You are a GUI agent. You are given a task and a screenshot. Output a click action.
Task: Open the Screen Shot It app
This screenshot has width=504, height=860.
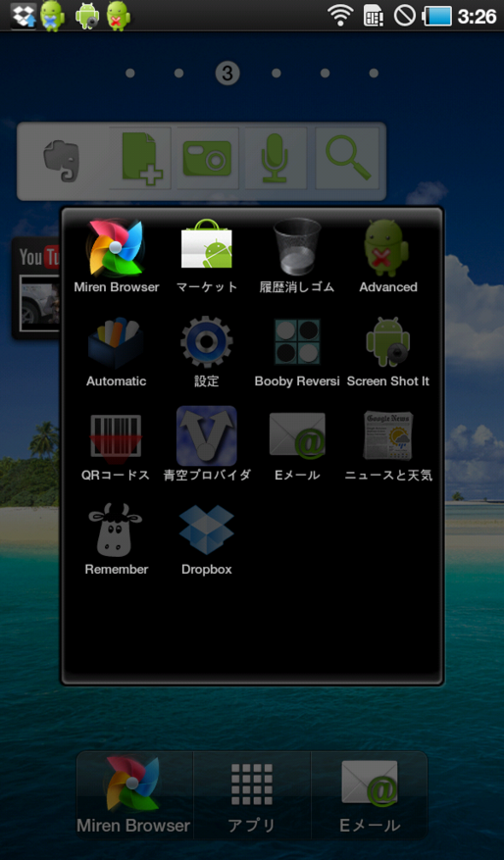tap(387, 351)
